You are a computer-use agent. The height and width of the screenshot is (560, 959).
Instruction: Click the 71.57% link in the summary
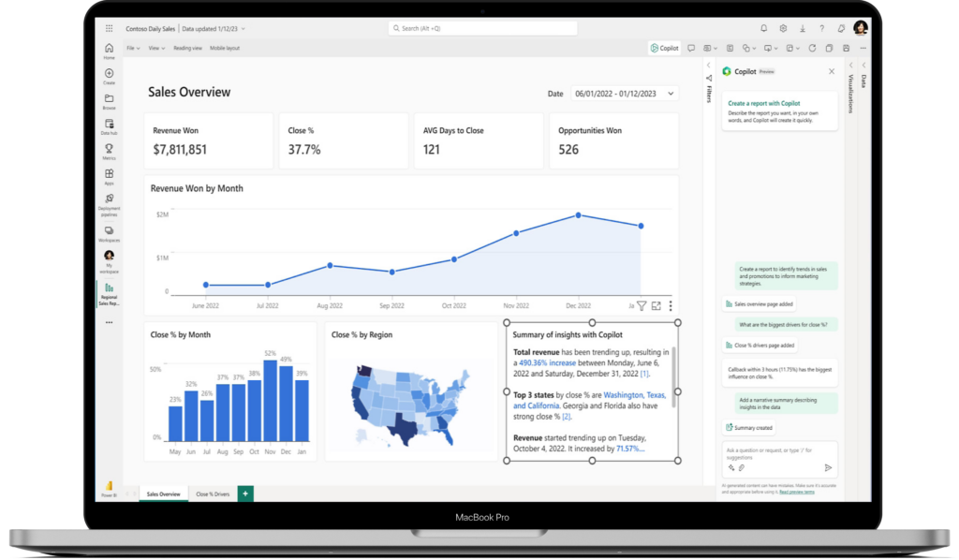pyautogui.click(x=630, y=449)
